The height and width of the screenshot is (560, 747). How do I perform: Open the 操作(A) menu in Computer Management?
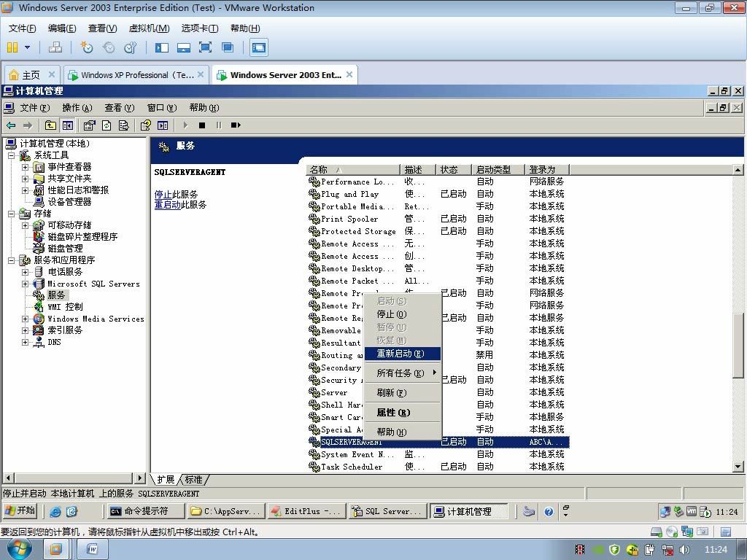pos(77,108)
